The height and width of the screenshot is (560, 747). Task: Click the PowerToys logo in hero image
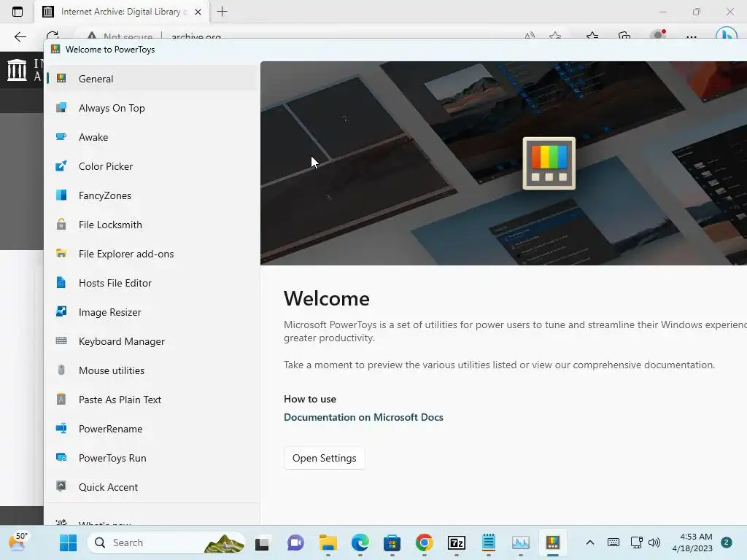(x=549, y=163)
